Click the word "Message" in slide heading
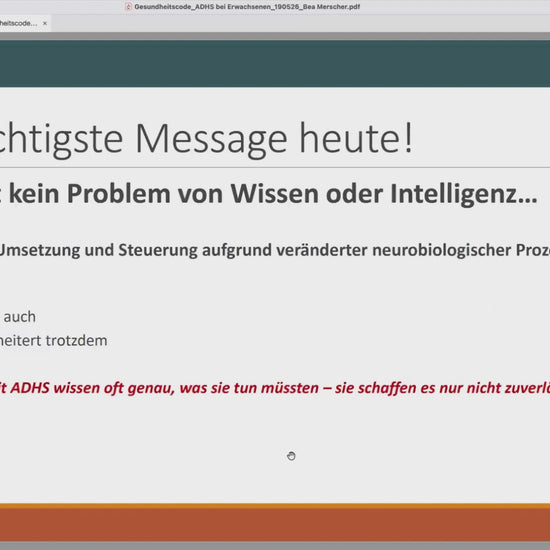 (212, 138)
